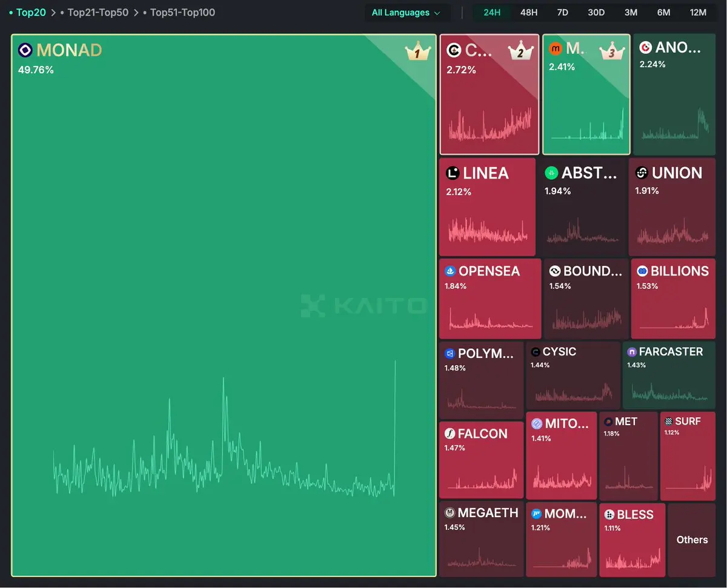Click the 1.53% value on BILLIONS
The width and height of the screenshot is (727, 588).
coord(647,286)
